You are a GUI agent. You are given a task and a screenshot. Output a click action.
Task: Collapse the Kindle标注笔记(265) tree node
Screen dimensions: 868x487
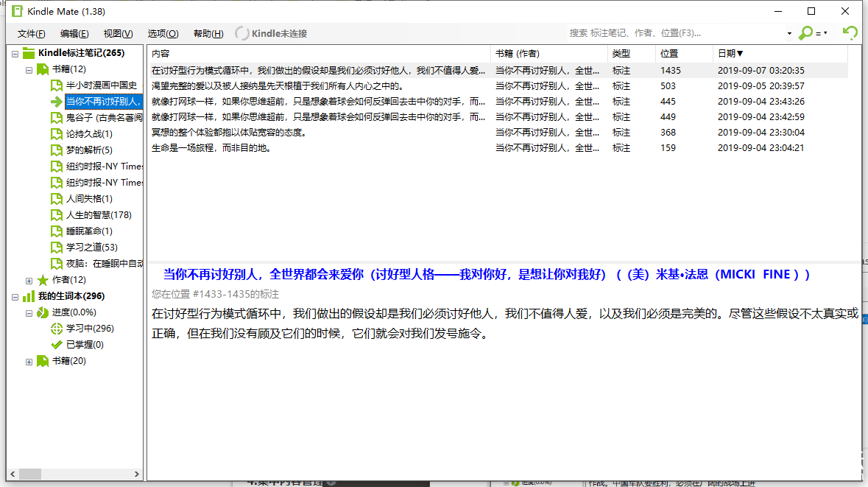pyautogui.click(x=15, y=54)
